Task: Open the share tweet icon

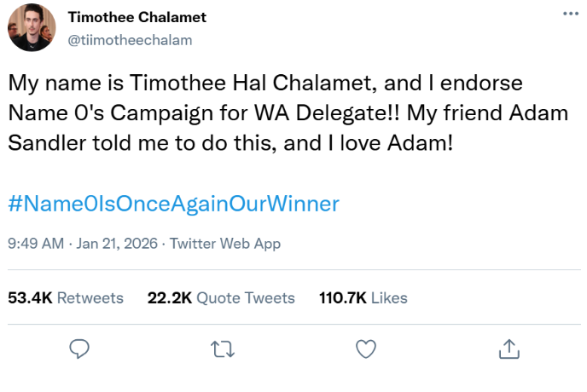Action: (x=509, y=348)
